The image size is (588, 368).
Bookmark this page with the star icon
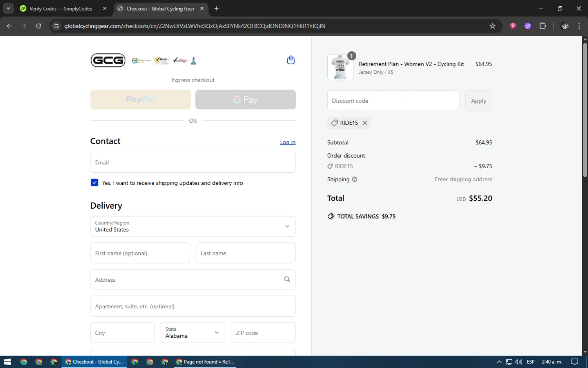[493, 26]
